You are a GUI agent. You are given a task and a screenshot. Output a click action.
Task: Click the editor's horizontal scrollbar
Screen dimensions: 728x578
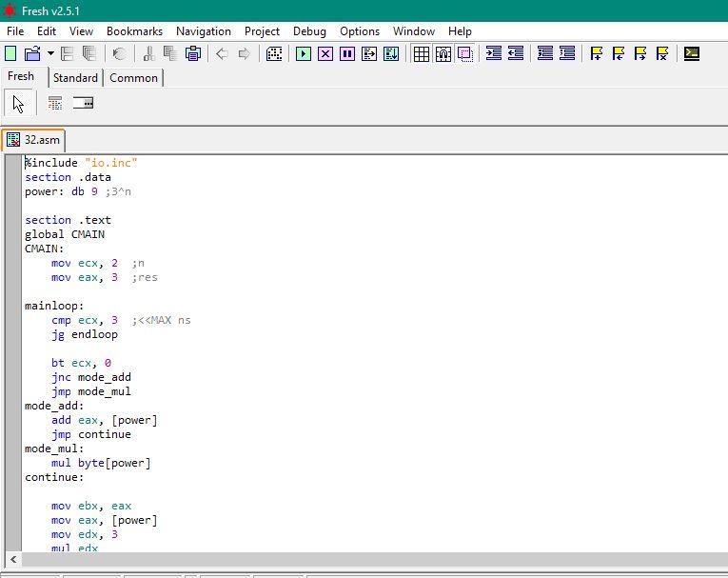(x=371, y=560)
